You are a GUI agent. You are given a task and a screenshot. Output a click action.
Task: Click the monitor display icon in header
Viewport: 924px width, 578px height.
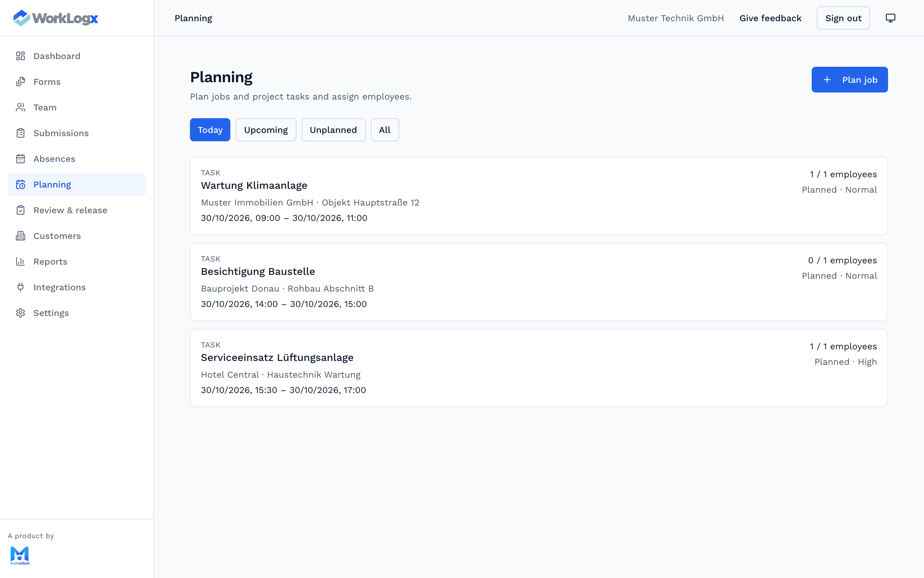(890, 18)
